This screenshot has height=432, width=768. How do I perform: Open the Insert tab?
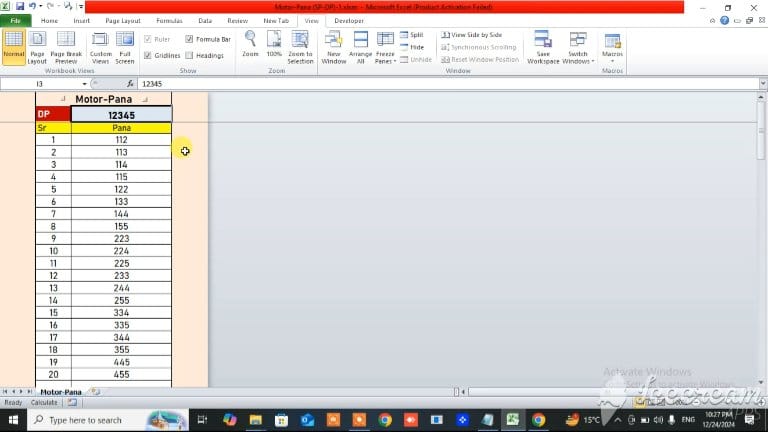click(81, 21)
